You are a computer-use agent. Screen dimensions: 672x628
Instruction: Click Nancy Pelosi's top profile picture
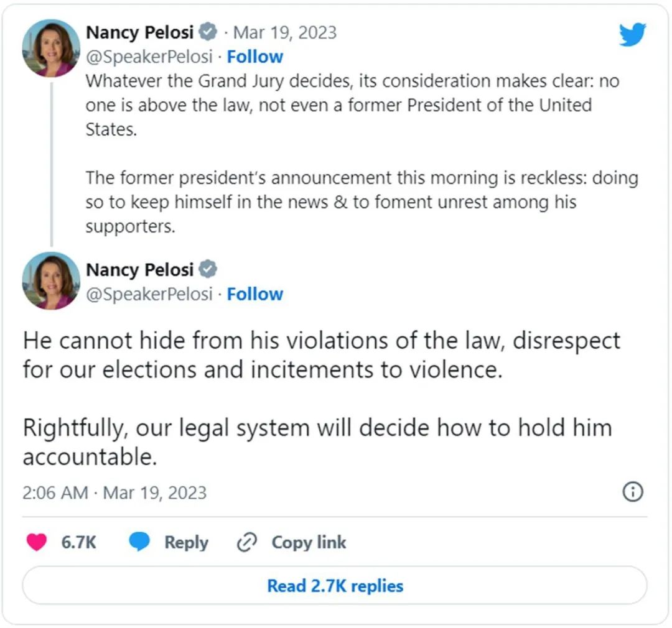[51, 48]
